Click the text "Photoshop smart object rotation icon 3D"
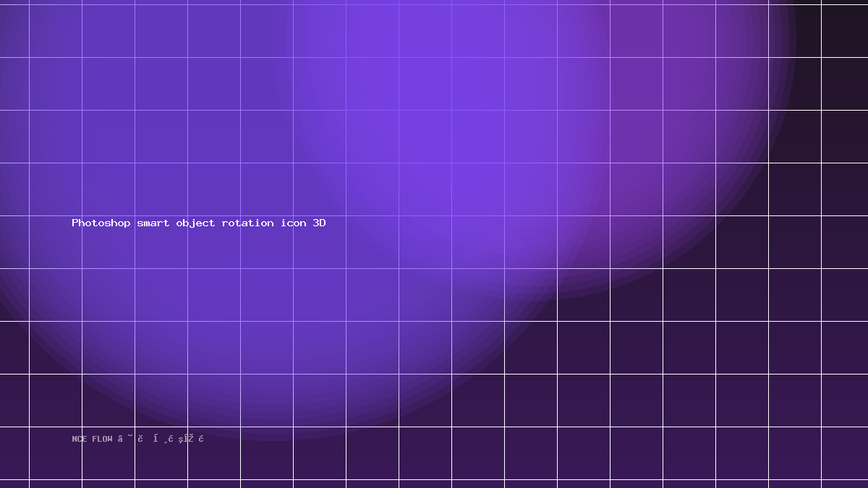 (199, 223)
